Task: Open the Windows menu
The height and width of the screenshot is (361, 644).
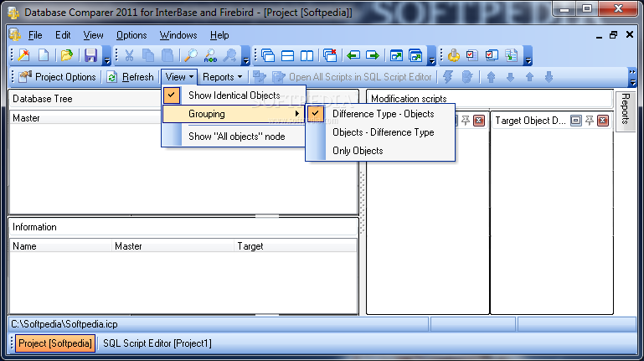Action: 178,35
